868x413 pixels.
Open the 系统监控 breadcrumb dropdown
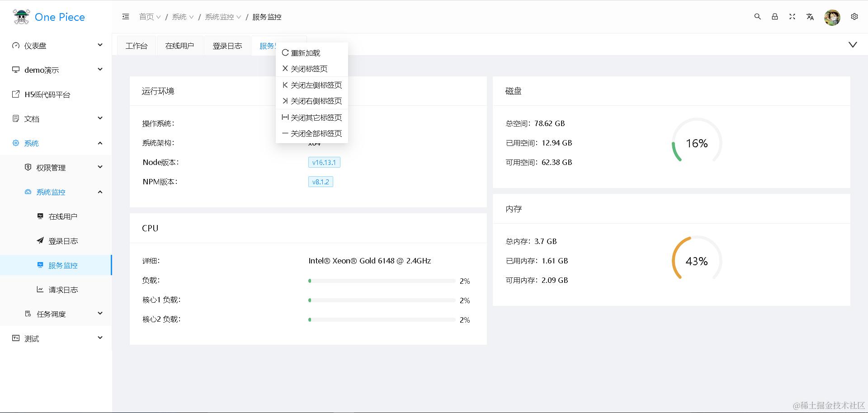click(x=223, y=17)
